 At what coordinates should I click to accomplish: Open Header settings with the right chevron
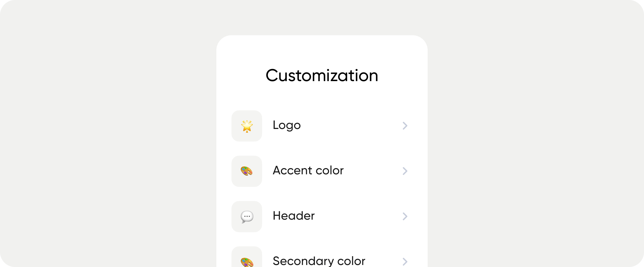(405, 216)
